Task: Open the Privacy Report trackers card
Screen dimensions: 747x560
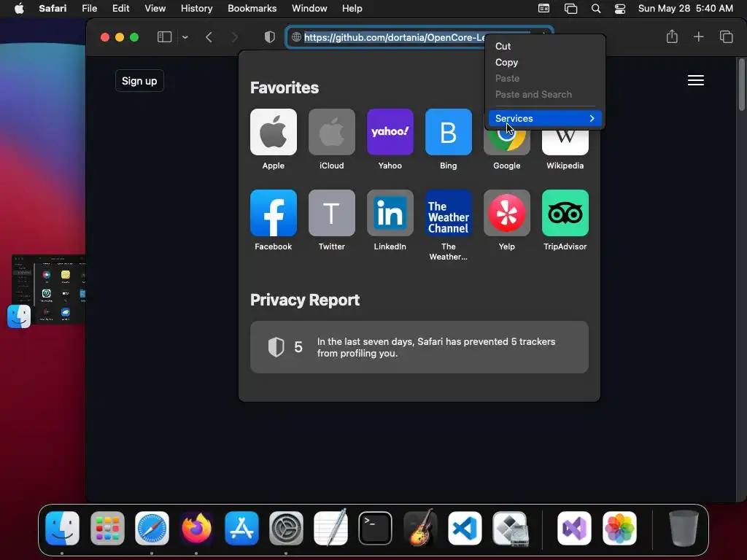Action: [x=419, y=347]
